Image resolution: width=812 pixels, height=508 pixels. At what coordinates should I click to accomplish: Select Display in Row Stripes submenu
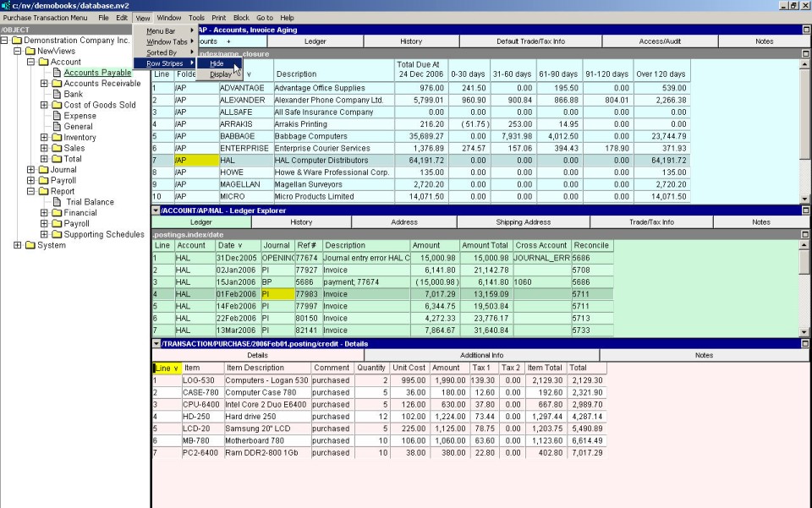pos(220,74)
